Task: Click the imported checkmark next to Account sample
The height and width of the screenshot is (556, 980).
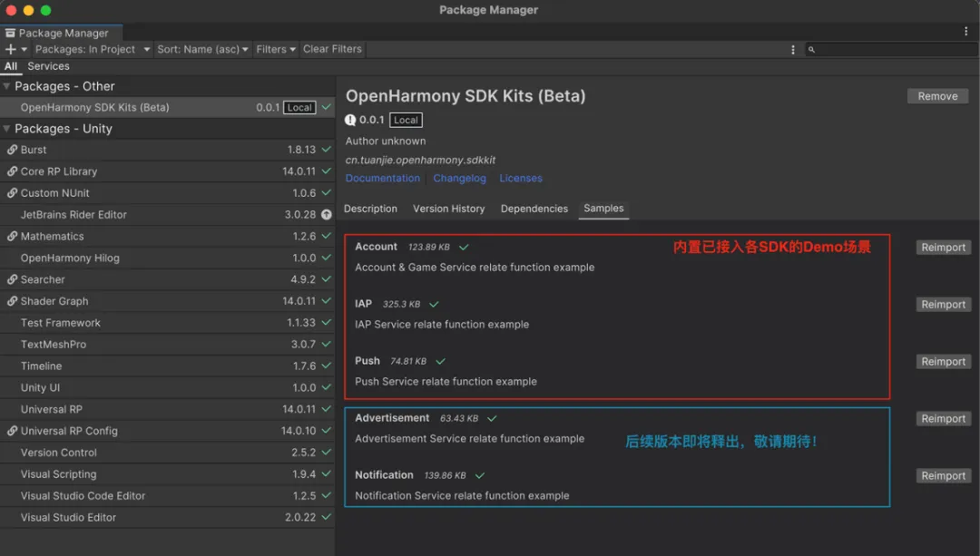Action: [x=464, y=247]
